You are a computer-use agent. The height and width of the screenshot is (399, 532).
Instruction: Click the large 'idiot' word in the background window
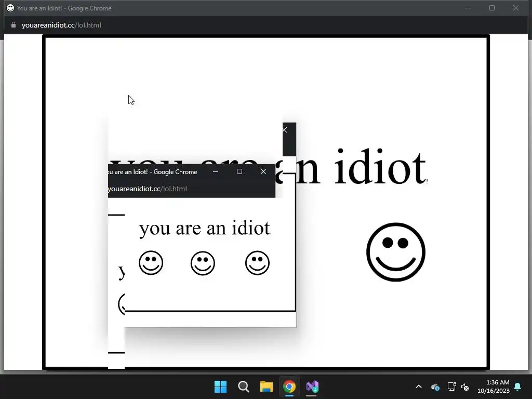[x=380, y=167]
